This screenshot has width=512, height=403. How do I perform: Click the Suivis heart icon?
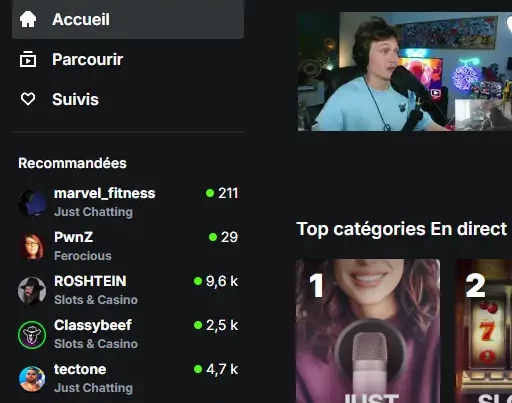[28, 99]
